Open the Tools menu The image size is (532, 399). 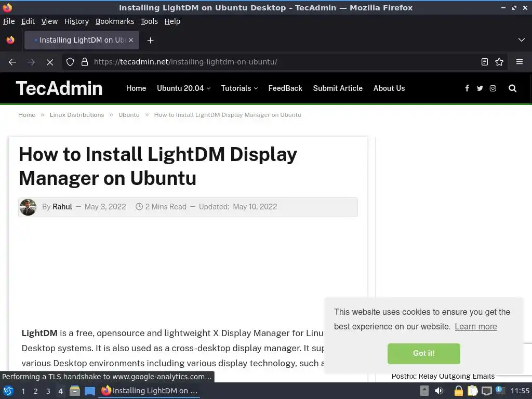tap(149, 21)
